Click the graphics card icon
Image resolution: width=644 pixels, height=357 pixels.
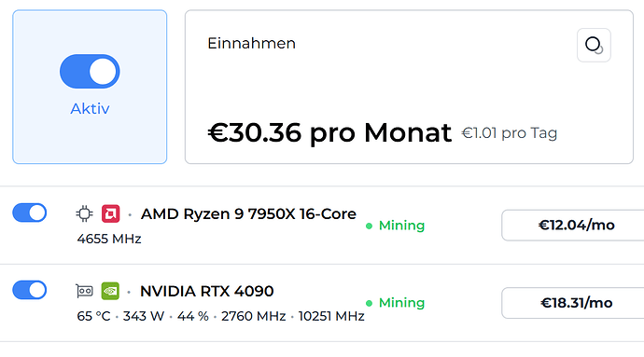[85, 292]
